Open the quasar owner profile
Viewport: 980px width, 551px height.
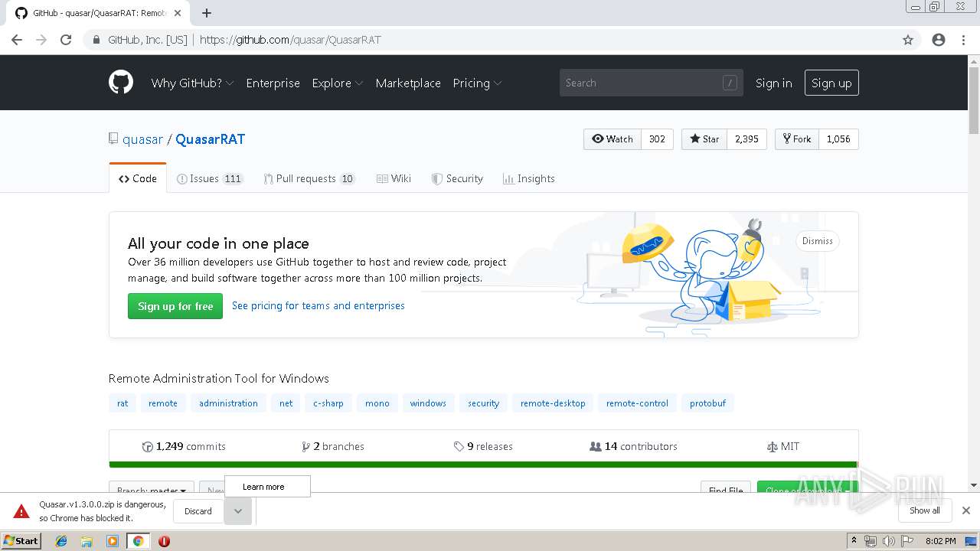[x=142, y=139]
